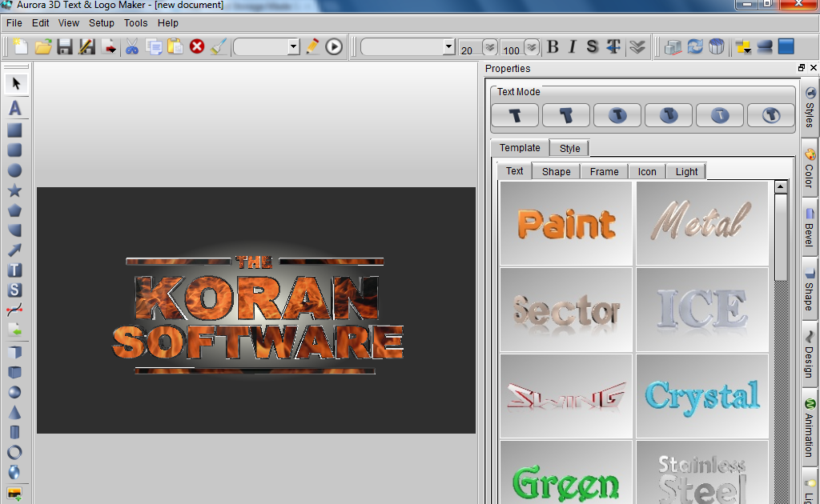Image resolution: width=820 pixels, height=504 pixels.
Task: Click the double chevron down toolbar icon
Action: click(637, 46)
